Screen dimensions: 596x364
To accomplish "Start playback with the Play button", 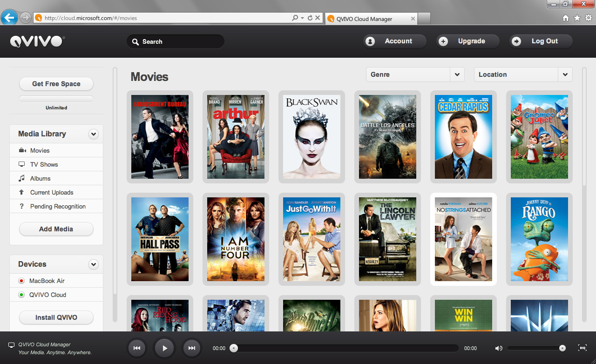I will pyautogui.click(x=164, y=348).
